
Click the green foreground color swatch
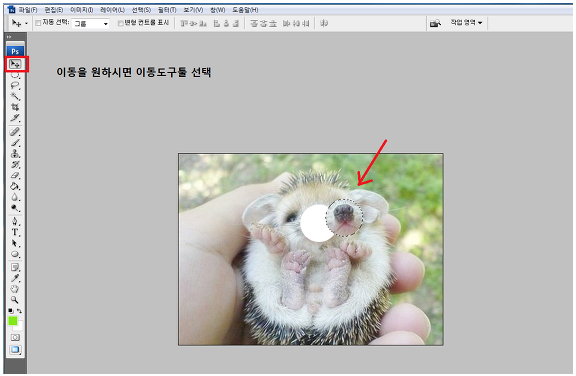pyautogui.click(x=13, y=321)
